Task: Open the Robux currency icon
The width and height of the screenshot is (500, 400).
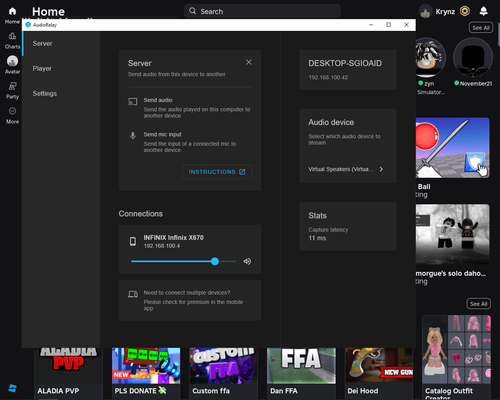Action: coord(465,11)
